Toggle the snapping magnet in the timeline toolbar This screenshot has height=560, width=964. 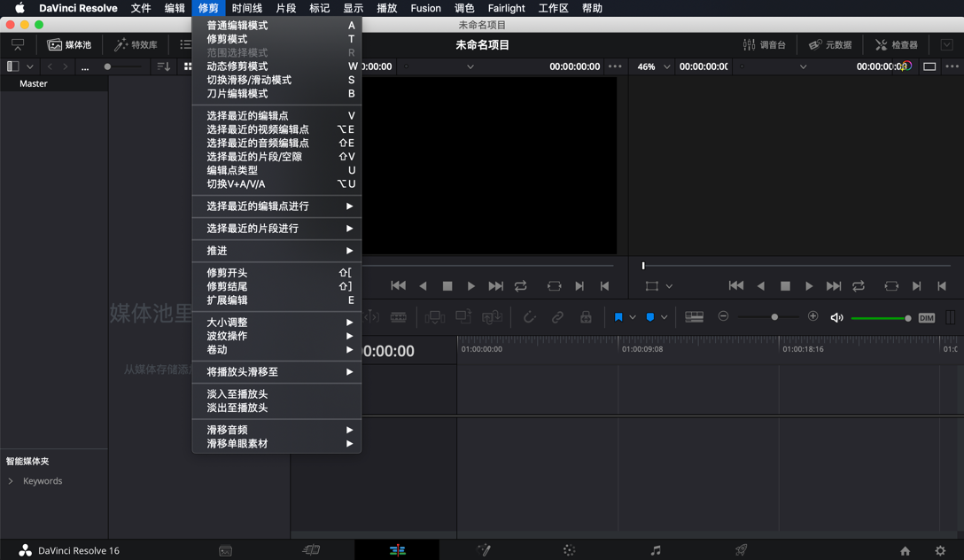(530, 316)
